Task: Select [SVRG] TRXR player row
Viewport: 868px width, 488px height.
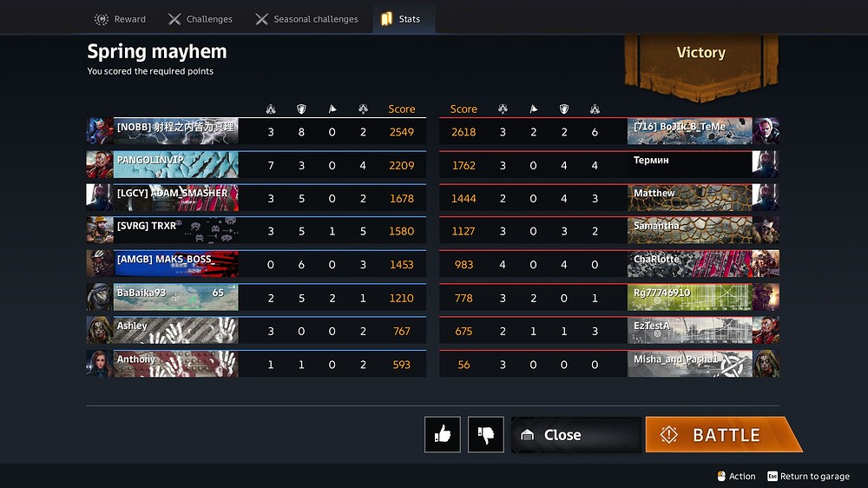Action: 256,230
